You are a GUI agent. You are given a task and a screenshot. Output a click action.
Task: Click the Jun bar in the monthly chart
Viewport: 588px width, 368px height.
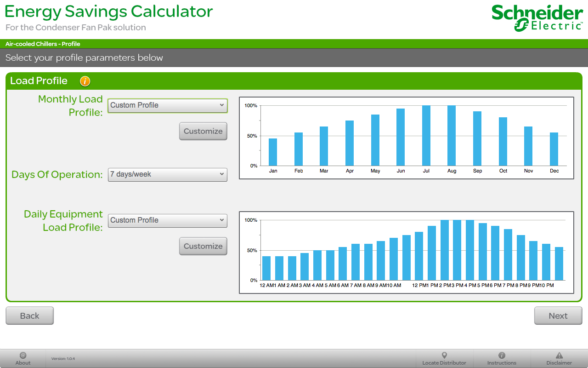click(401, 137)
